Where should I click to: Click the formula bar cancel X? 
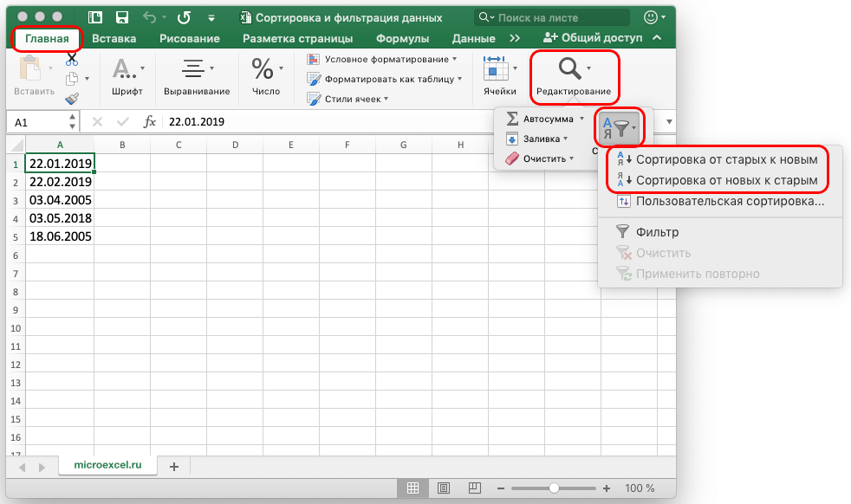97,121
